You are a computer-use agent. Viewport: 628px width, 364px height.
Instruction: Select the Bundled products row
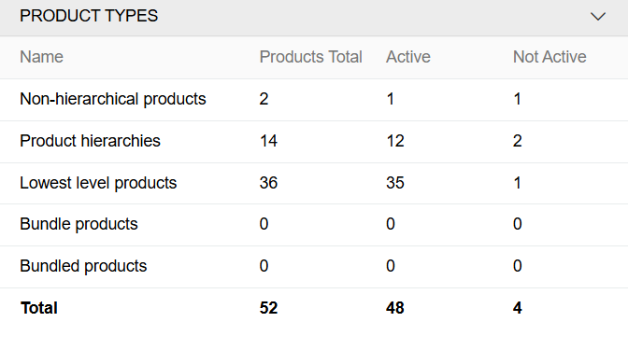(x=314, y=266)
